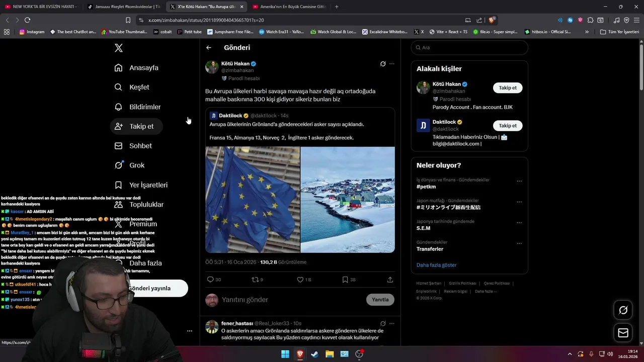Click Daha fazla göster link
This screenshot has width=644, height=362.
[436, 265]
